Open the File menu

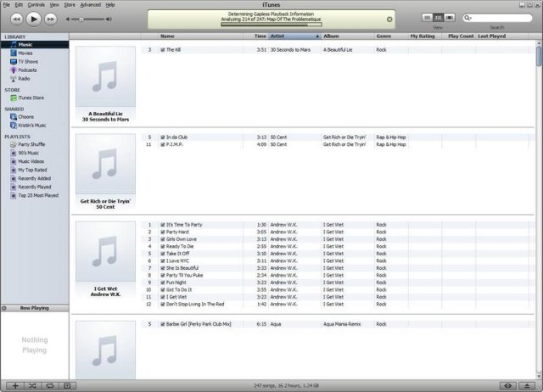(7, 5)
